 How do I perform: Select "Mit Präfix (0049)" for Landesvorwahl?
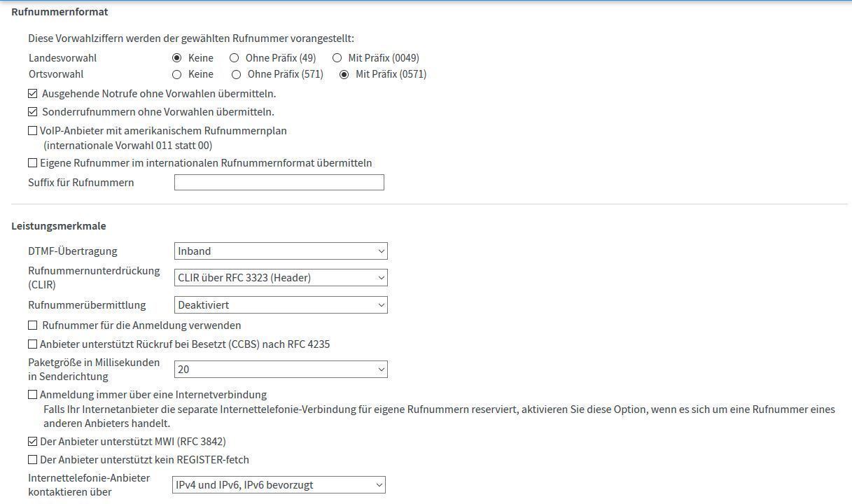click(337, 58)
